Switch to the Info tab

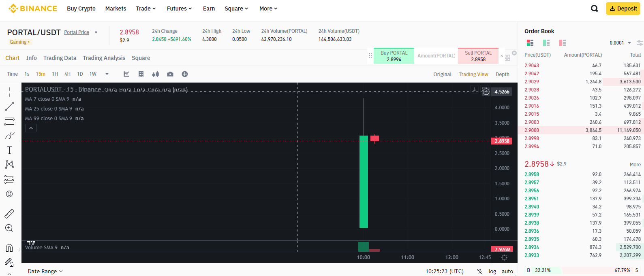(x=32, y=58)
